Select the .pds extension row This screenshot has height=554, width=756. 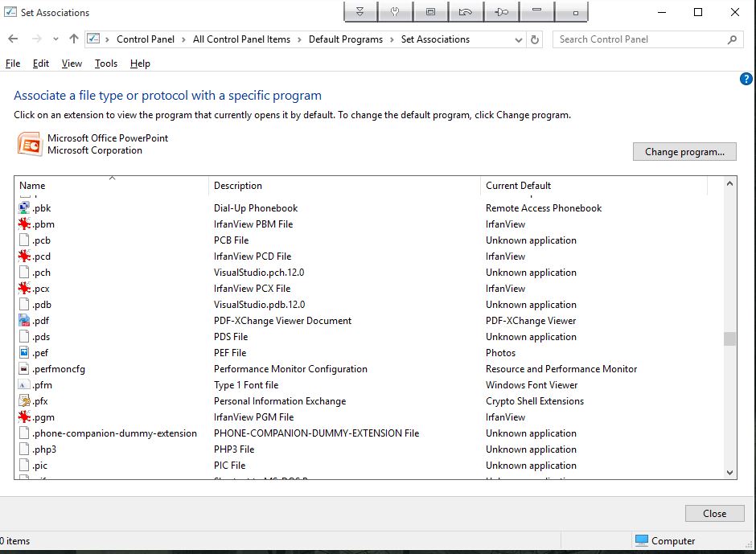(369, 337)
